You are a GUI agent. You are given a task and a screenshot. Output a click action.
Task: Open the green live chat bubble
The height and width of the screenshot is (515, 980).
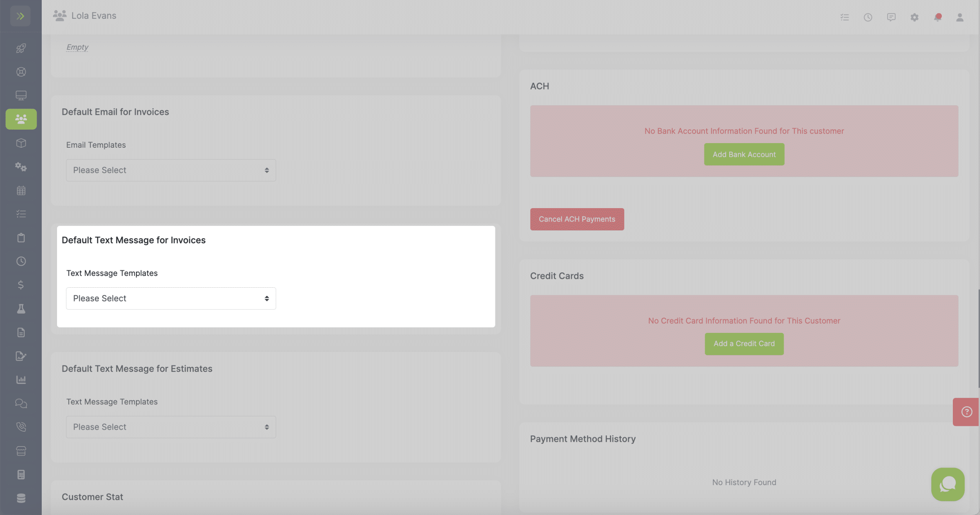click(948, 484)
